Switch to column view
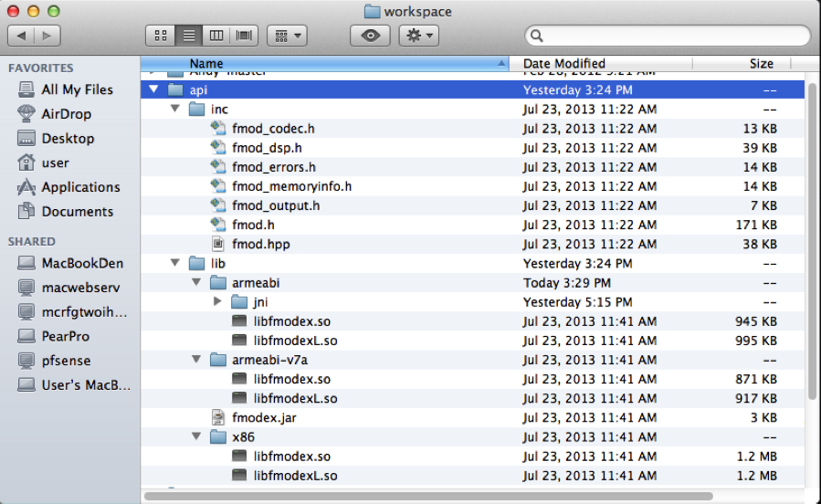This screenshot has height=504, width=821. [216, 36]
